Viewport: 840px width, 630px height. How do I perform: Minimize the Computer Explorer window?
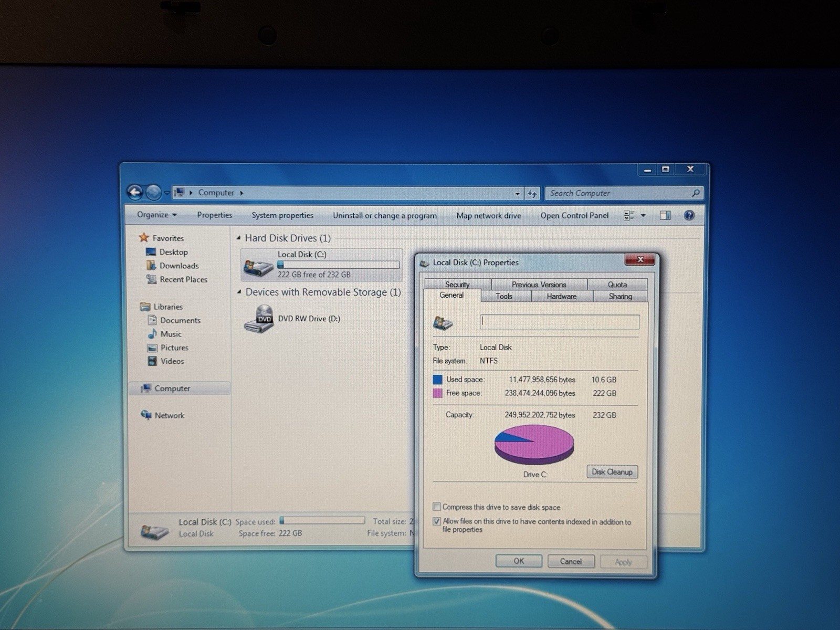pyautogui.click(x=647, y=170)
